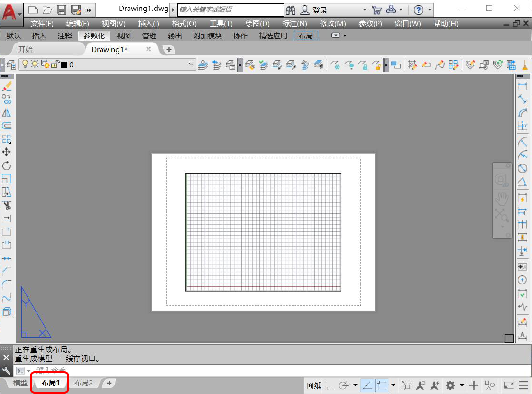The width and height of the screenshot is (532, 394).
Task: Toggle polar tracking in status bar
Action: point(344,385)
